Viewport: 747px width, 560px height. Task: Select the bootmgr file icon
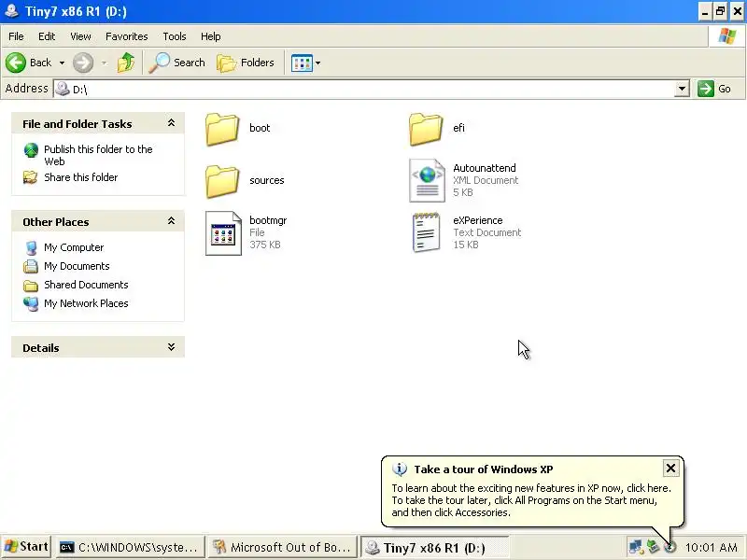223,232
